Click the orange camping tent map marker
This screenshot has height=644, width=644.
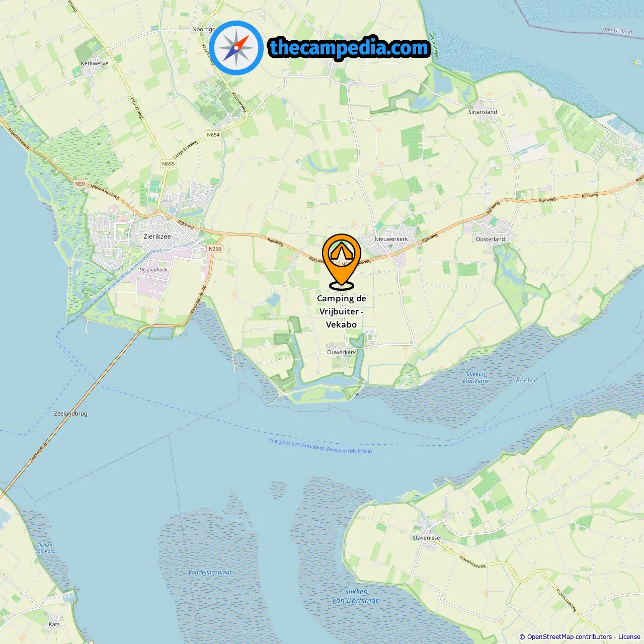pos(342,262)
